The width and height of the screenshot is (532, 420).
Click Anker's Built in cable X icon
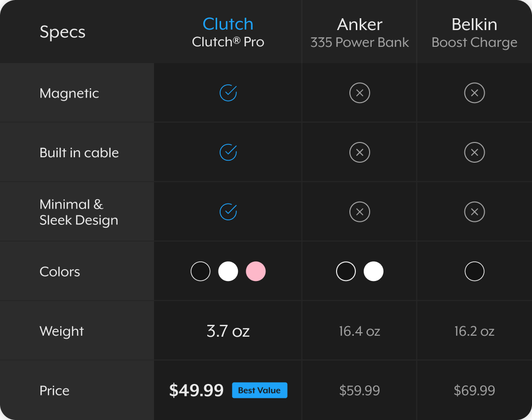(x=360, y=152)
